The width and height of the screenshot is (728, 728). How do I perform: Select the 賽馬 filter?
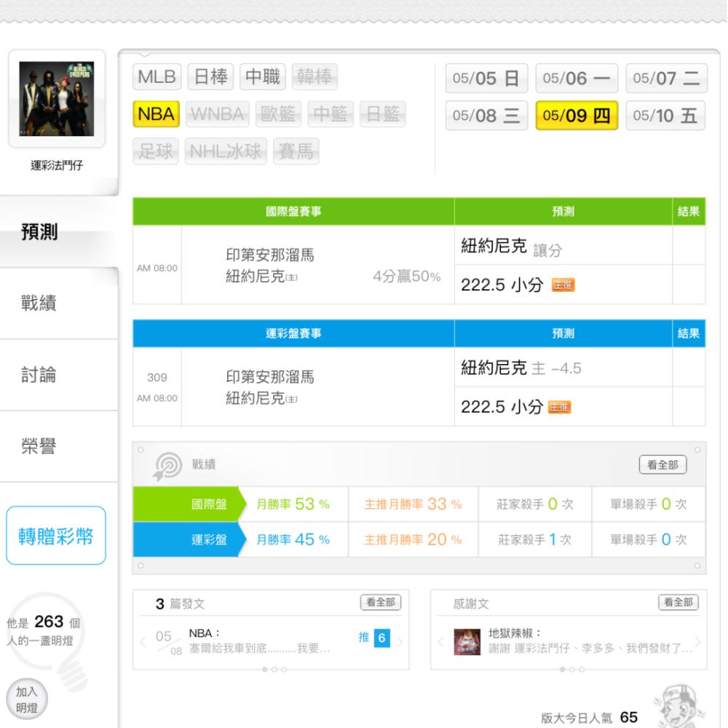(x=296, y=151)
